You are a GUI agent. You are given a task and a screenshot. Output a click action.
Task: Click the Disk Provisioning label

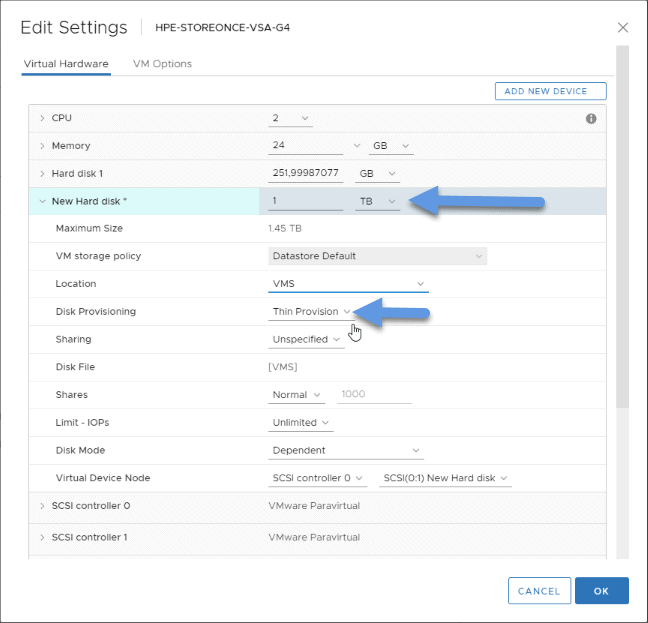[95, 312]
